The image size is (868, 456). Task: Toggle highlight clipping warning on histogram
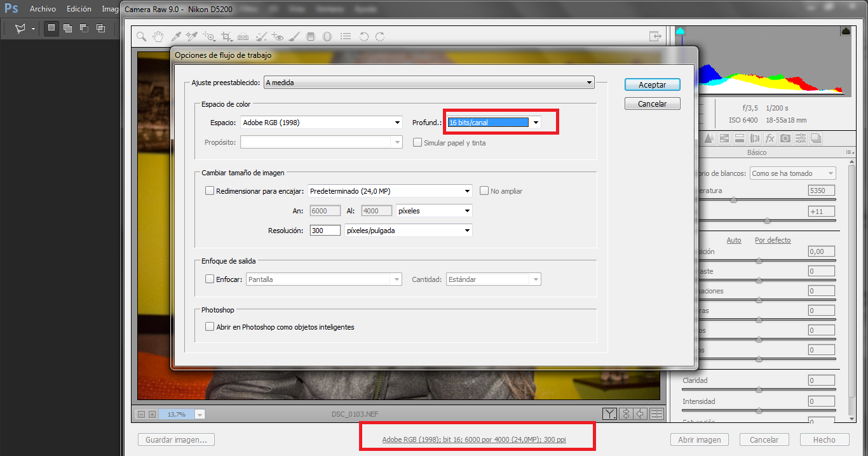[x=846, y=30]
